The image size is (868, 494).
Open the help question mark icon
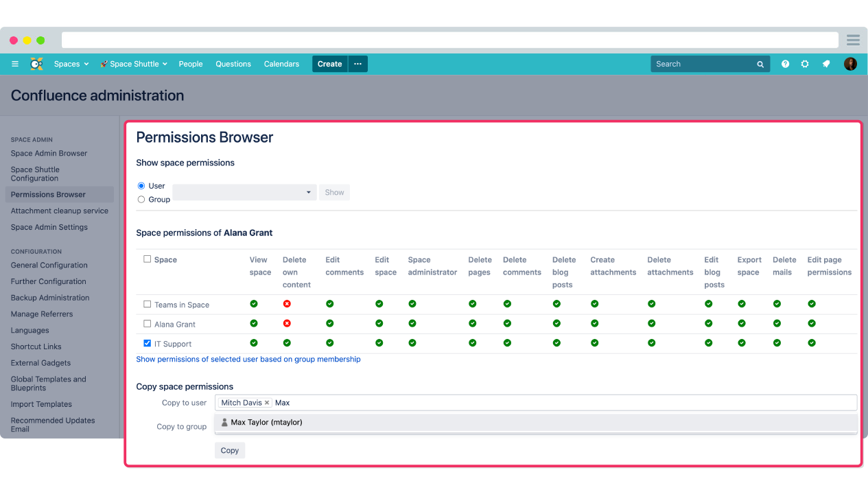[785, 64]
